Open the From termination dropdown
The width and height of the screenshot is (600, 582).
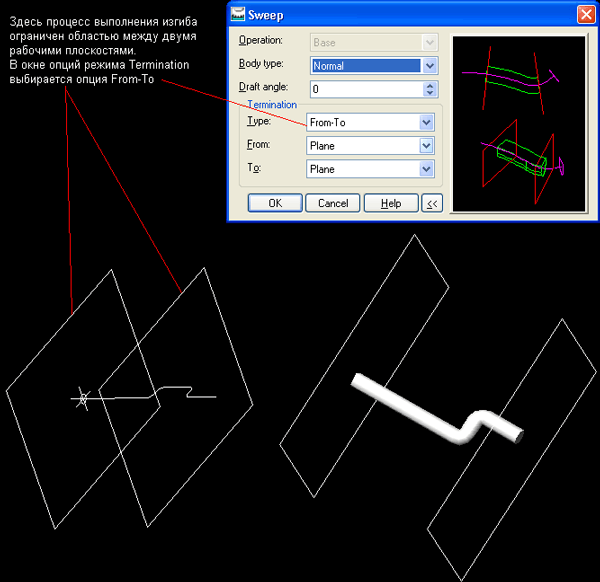[x=426, y=146]
